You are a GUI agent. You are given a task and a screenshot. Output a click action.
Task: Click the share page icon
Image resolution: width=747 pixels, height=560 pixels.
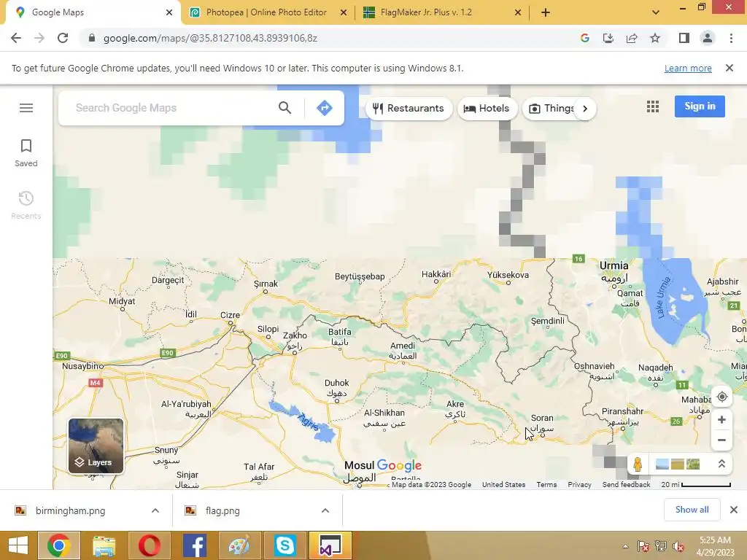point(632,38)
